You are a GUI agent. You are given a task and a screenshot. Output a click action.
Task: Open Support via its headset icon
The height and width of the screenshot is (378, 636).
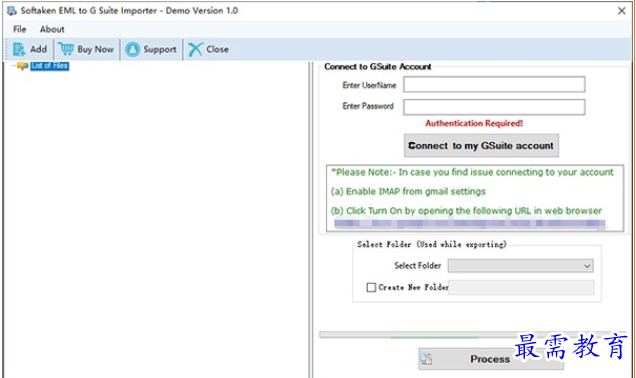point(132,49)
